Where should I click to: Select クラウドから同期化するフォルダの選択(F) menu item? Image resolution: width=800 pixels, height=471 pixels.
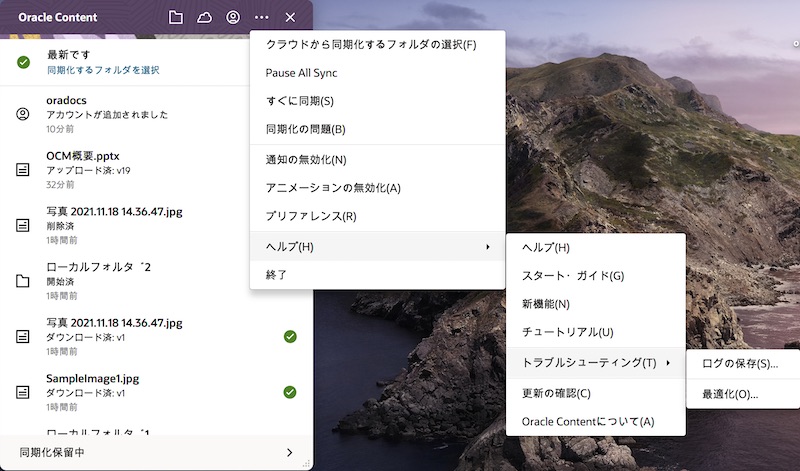[378, 45]
